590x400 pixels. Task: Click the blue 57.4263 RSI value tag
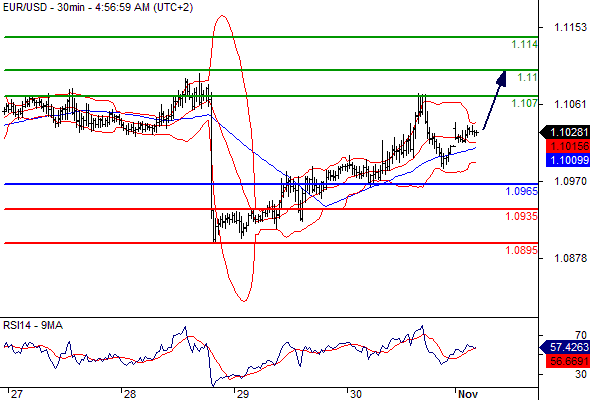click(x=565, y=347)
